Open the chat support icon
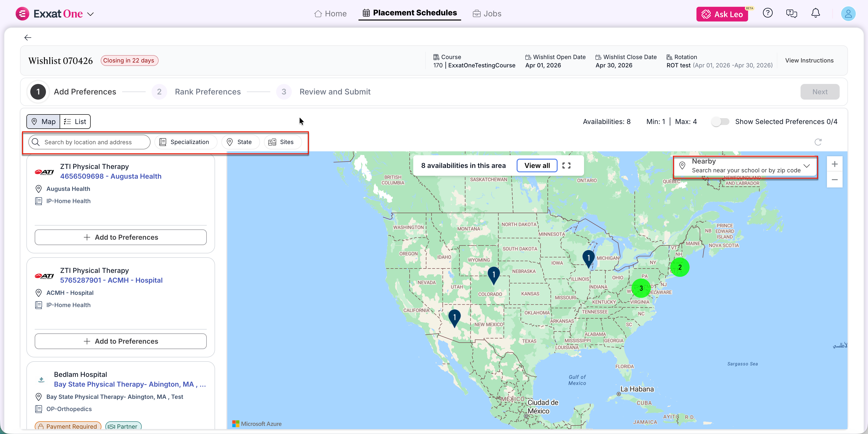 (791, 13)
